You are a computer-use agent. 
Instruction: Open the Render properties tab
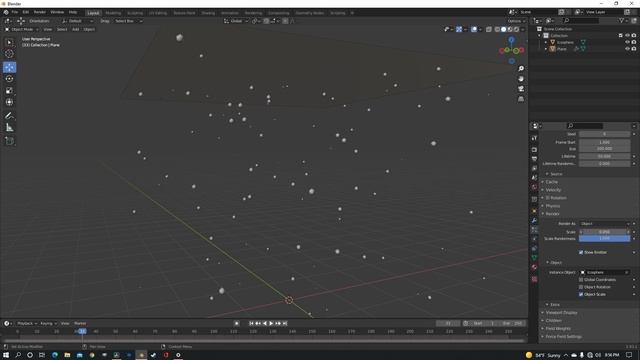click(x=534, y=149)
